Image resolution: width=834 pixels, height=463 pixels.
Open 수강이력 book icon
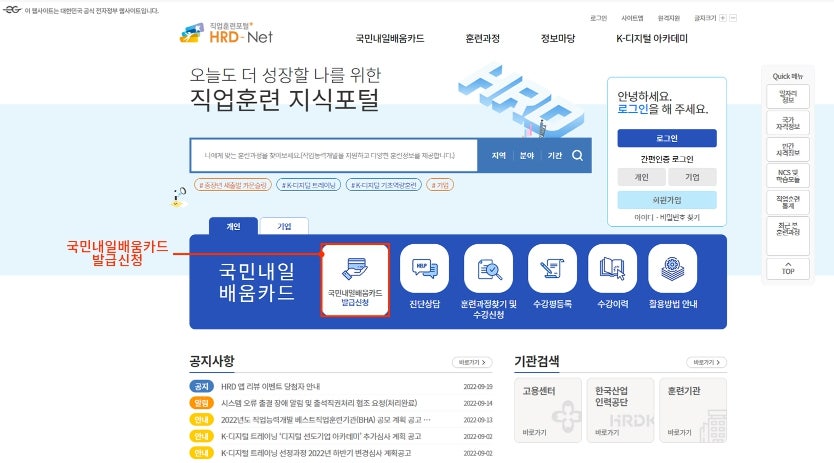point(612,269)
